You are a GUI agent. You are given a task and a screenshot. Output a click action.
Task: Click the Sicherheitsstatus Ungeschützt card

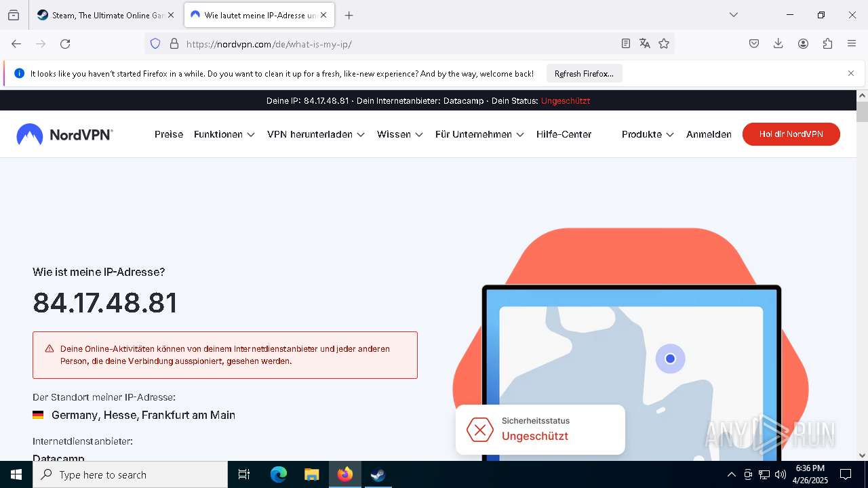coord(540,430)
